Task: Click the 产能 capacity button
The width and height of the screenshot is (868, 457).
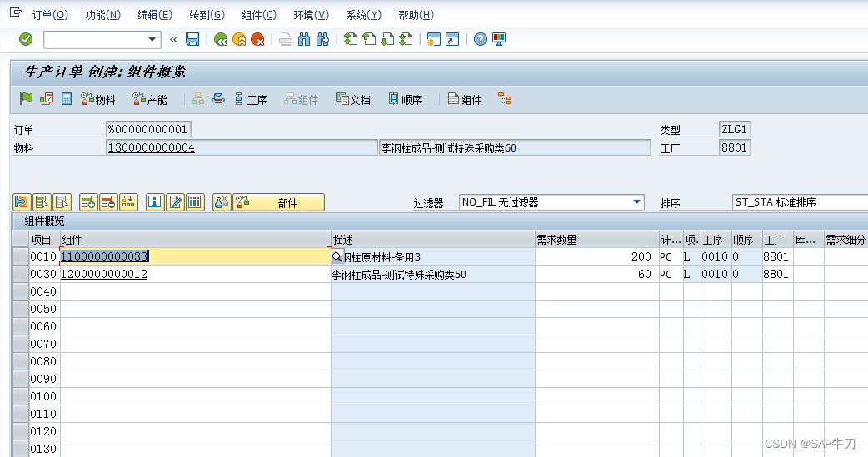Action: coord(149,99)
